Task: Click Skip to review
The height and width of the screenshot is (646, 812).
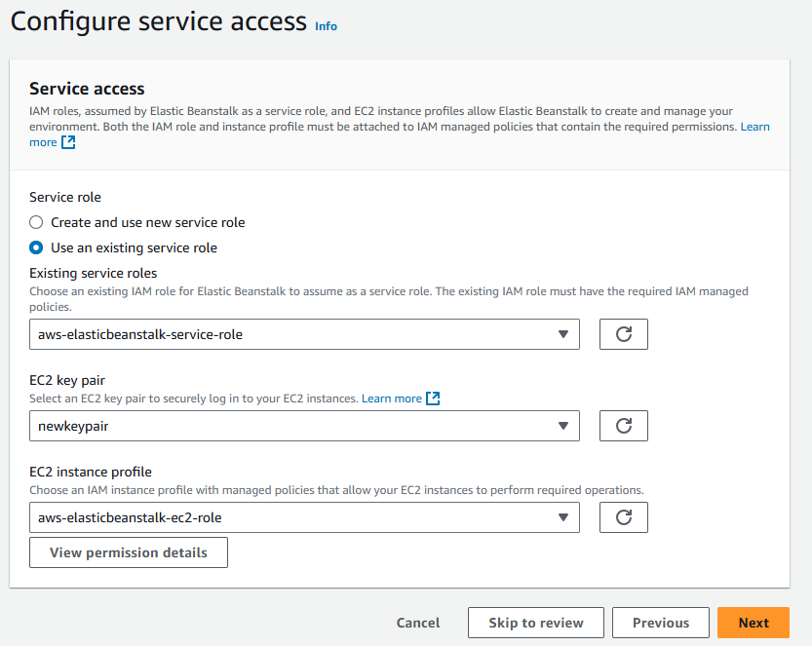Action: coord(536,623)
